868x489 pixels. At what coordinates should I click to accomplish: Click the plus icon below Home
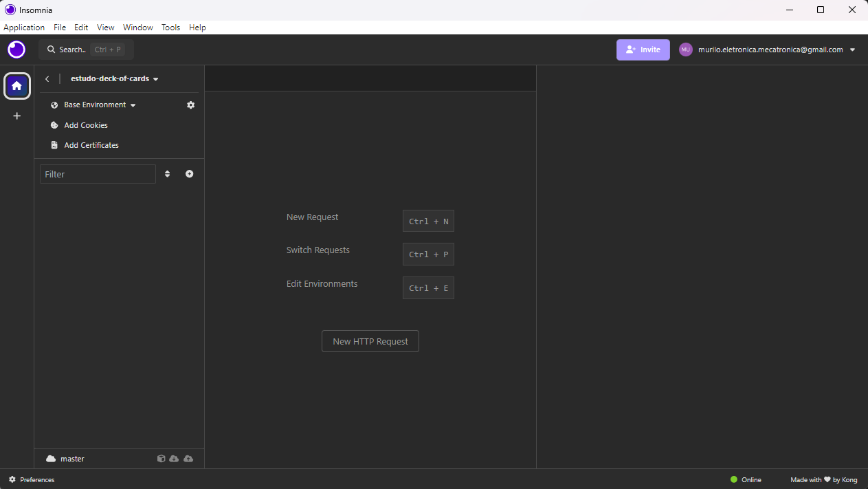coord(17,116)
